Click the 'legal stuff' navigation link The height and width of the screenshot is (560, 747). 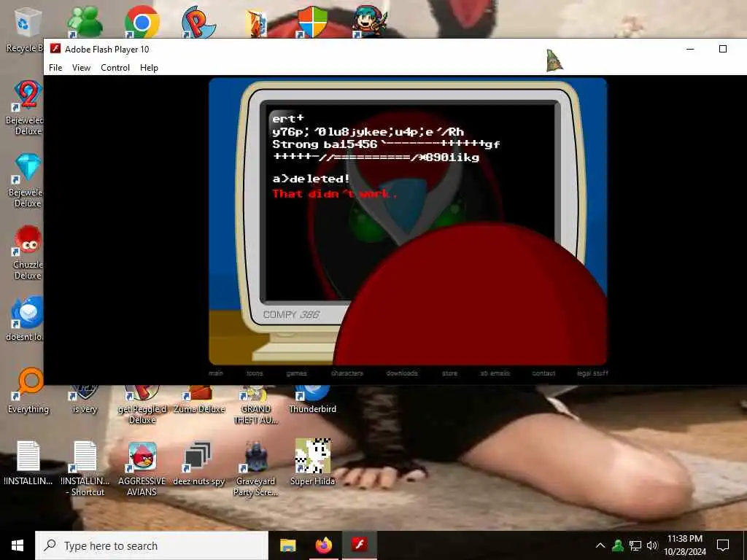pos(592,373)
